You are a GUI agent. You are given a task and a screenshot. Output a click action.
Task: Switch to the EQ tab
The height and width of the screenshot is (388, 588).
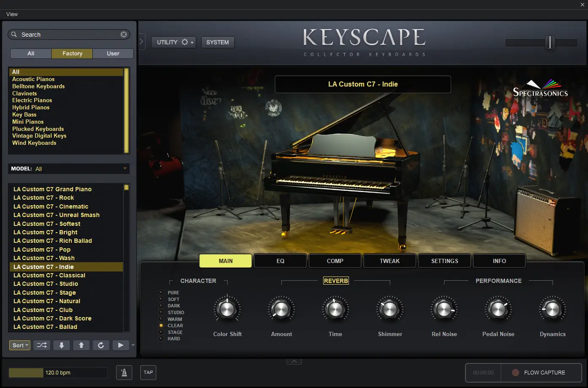[x=280, y=261]
